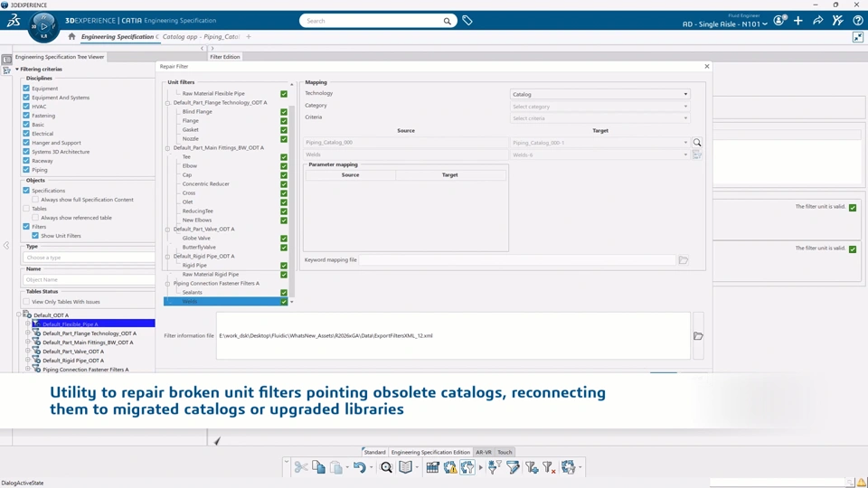
Task: Click the highlighted Repair Filter tool
Action: (x=467, y=467)
